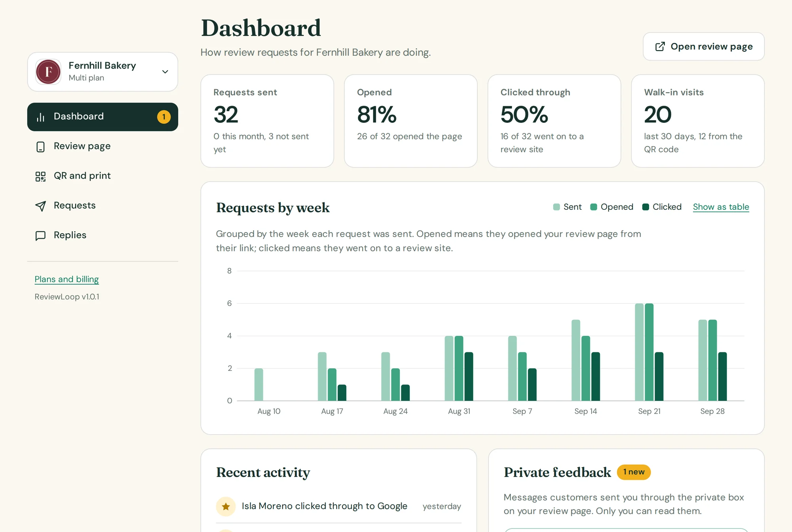Click the ReviewLoop v1.0.1 version text
This screenshot has height=532, width=792.
pyautogui.click(x=67, y=297)
